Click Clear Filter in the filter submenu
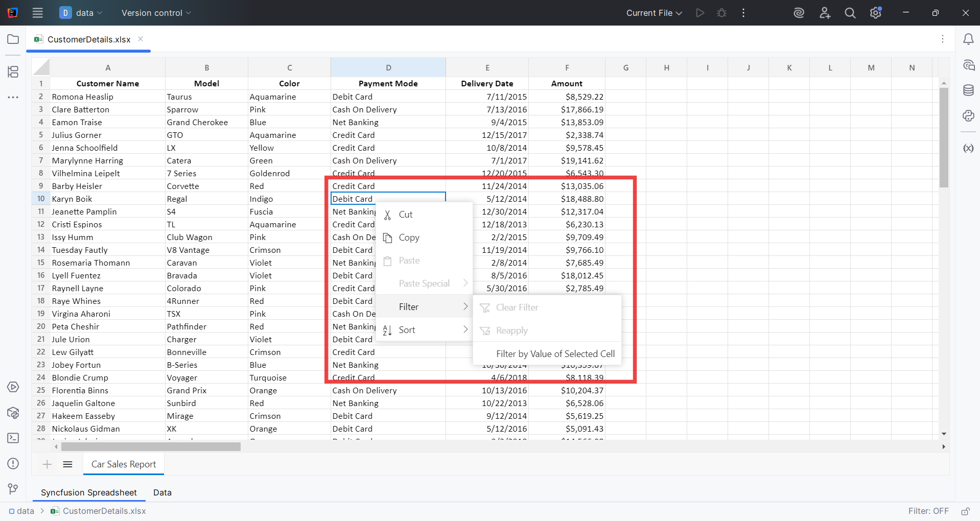 pyautogui.click(x=517, y=307)
